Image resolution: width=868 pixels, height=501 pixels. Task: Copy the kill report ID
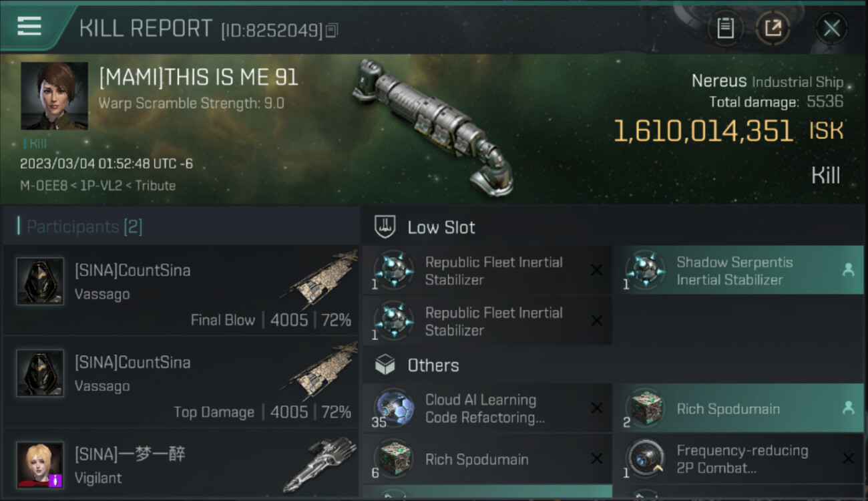[332, 30]
